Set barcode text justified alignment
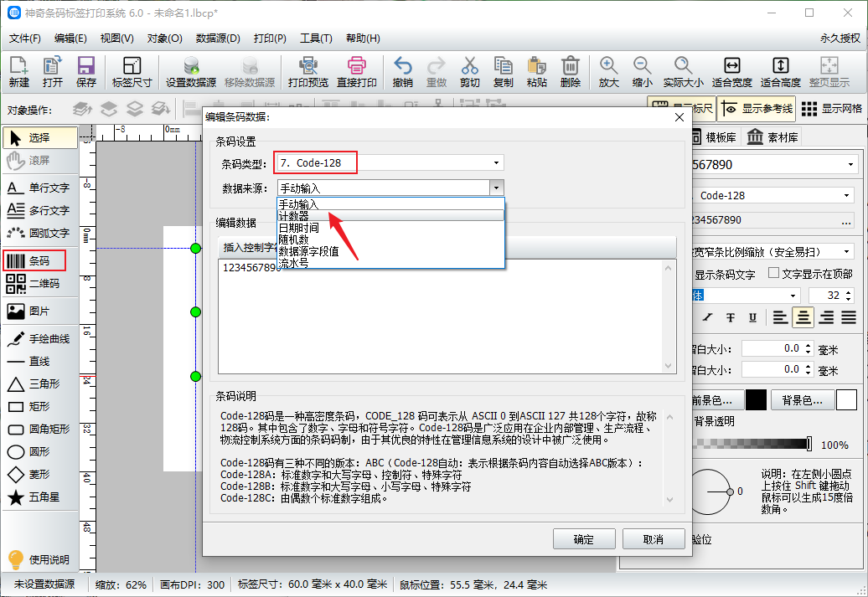 pyautogui.click(x=849, y=317)
